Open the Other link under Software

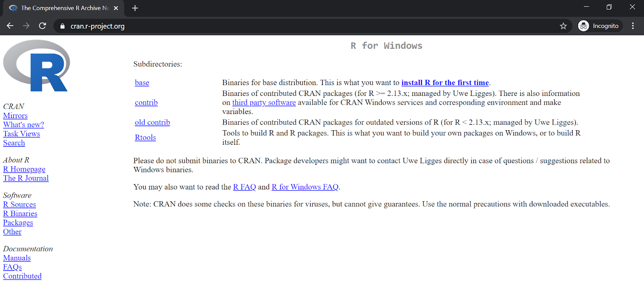point(12,232)
